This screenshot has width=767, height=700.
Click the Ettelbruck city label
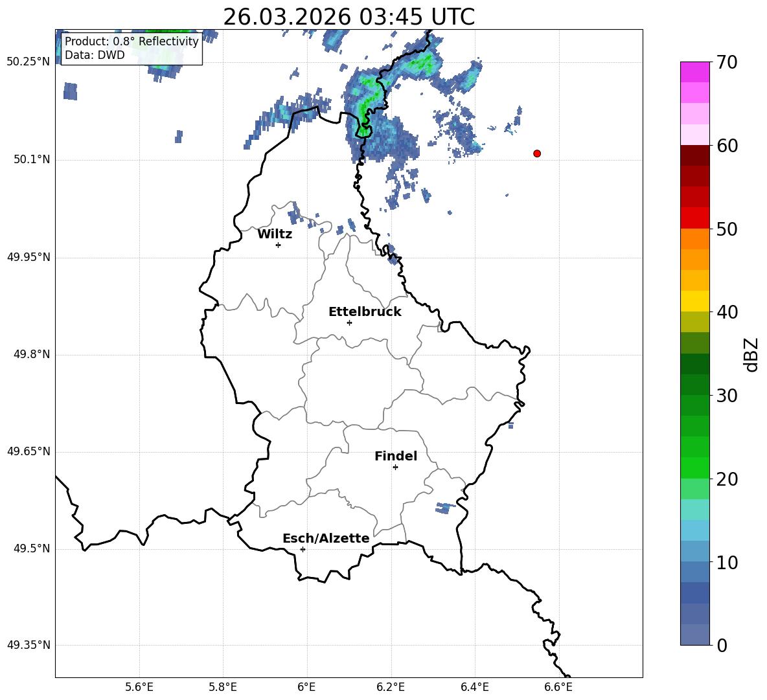tap(365, 312)
